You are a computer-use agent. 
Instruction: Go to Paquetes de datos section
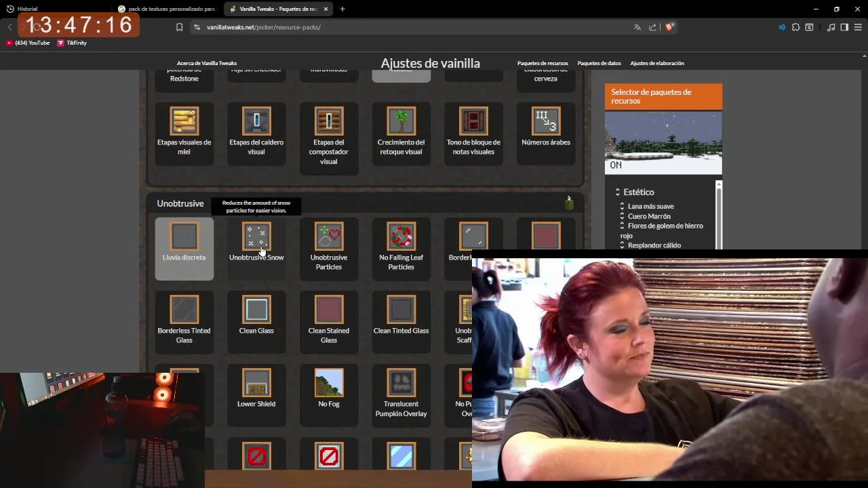coord(599,63)
